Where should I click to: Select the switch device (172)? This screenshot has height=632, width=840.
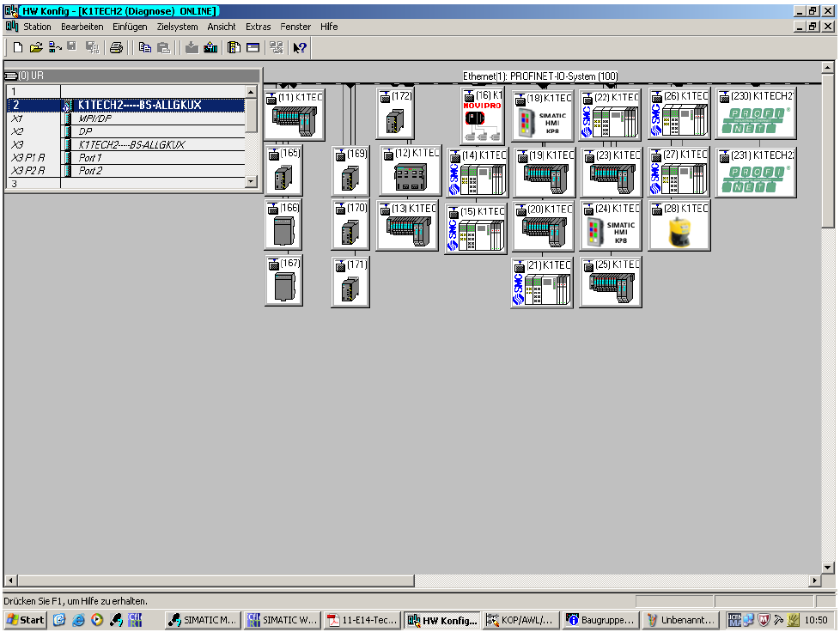[x=395, y=113]
